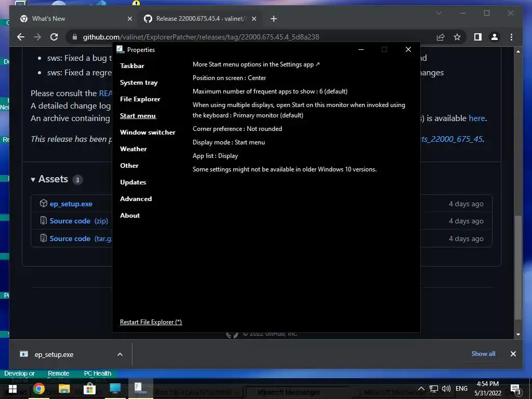The height and width of the screenshot is (399, 532).
Task: Open Other section in Properties
Action: (x=129, y=166)
